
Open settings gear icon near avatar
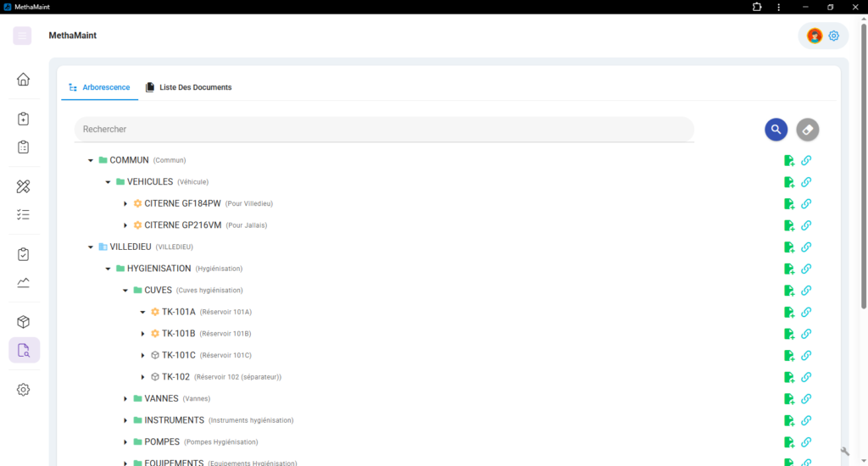(834, 36)
